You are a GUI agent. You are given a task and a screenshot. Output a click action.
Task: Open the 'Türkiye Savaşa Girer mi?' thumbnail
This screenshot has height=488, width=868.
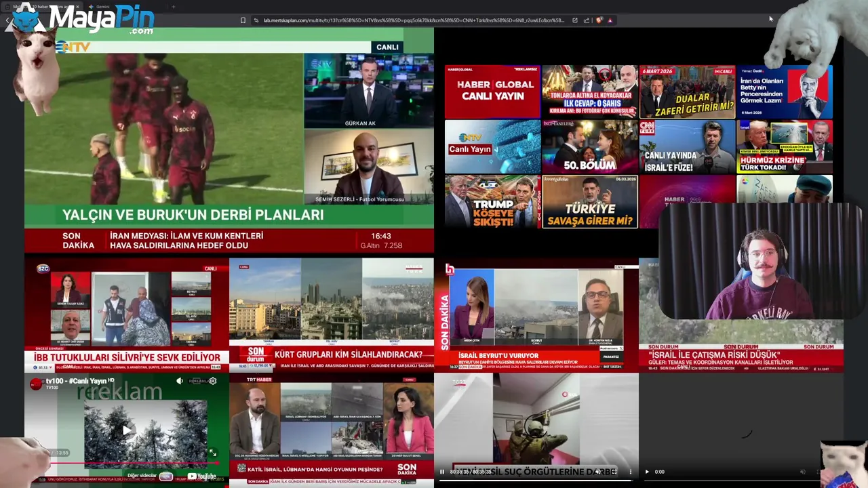(590, 201)
